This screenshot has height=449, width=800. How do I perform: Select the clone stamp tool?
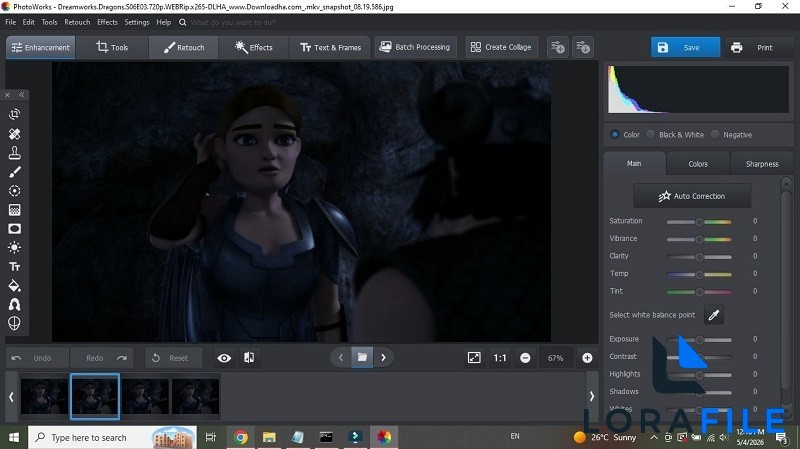[14, 153]
